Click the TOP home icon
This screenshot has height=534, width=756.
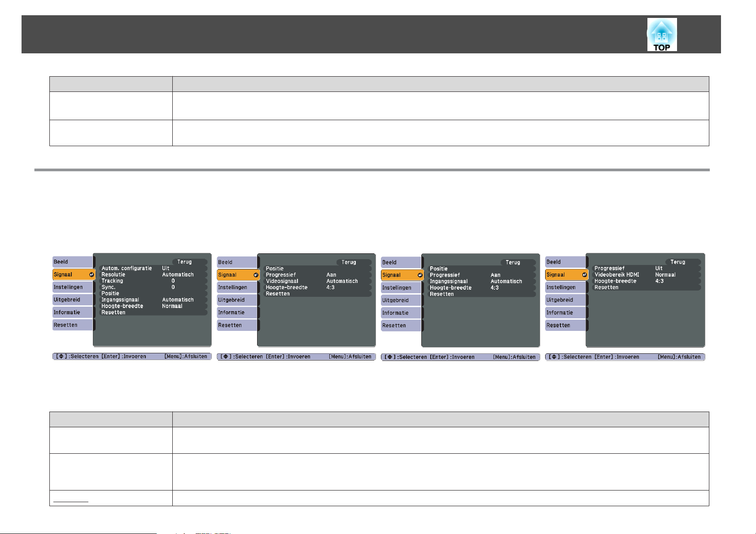click(662, 35)
